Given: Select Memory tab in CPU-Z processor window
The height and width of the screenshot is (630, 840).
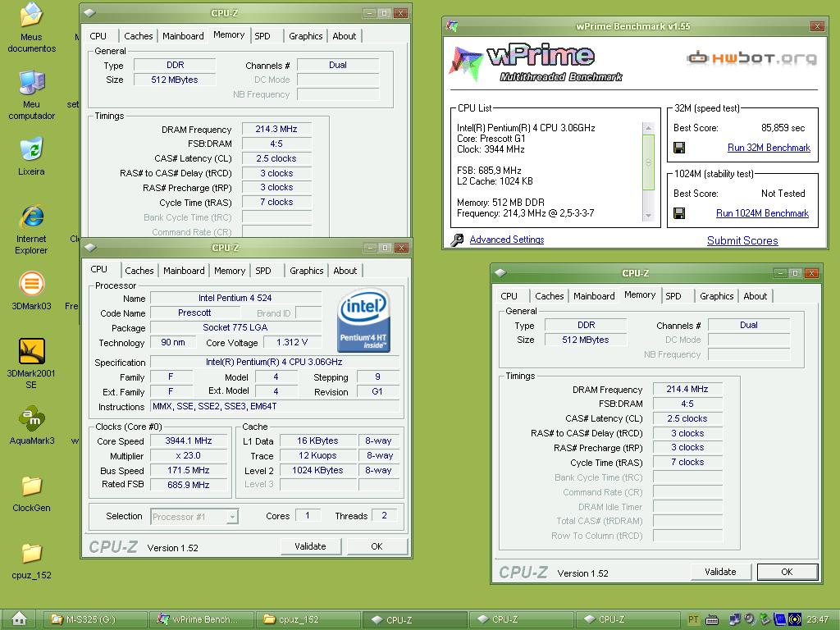Looking at the screenshot, I should (230, 271).
